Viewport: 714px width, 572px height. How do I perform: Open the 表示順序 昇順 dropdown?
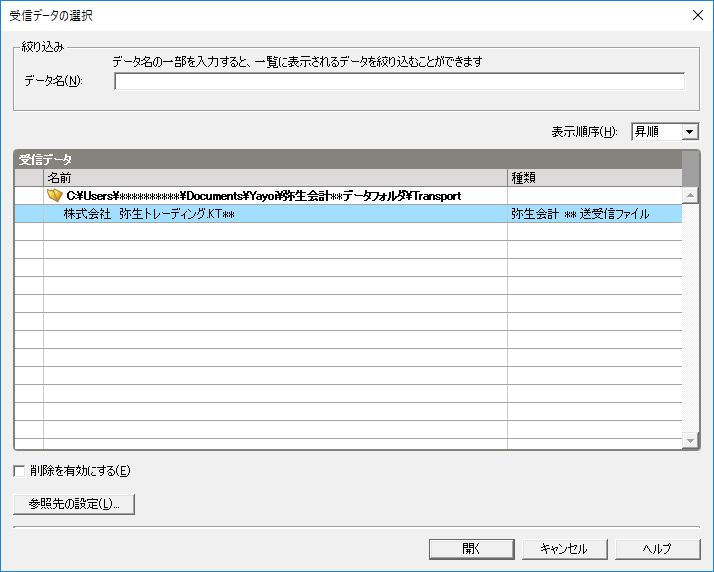(665, 132)
